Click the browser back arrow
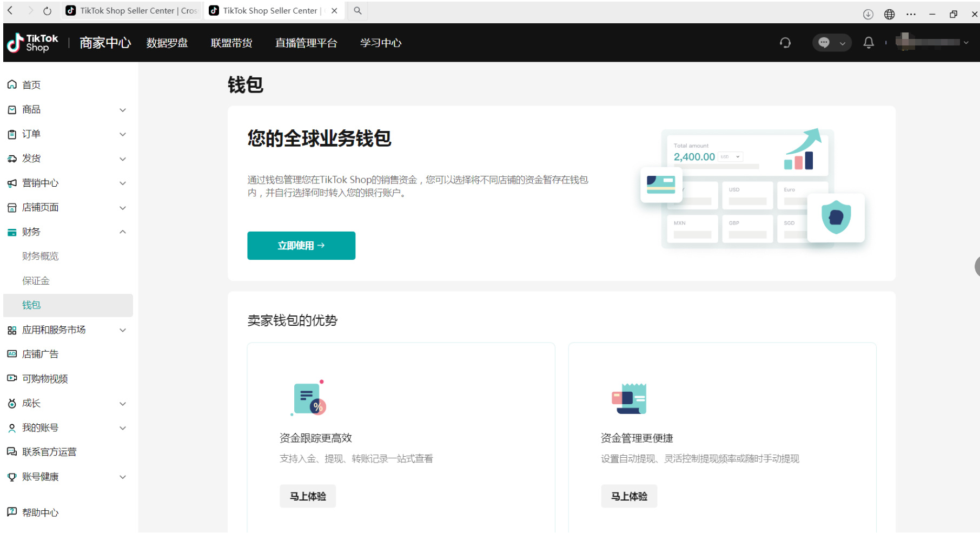Image resolution: width=980 pixels, height=533 pixels. (x=10, y=10)
